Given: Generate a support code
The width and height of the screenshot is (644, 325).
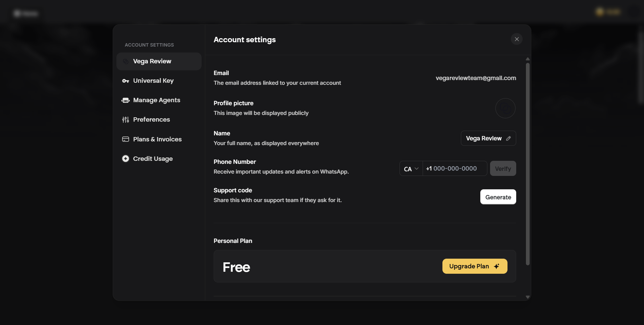Looking at the screenshot, I should pos(498,197).
